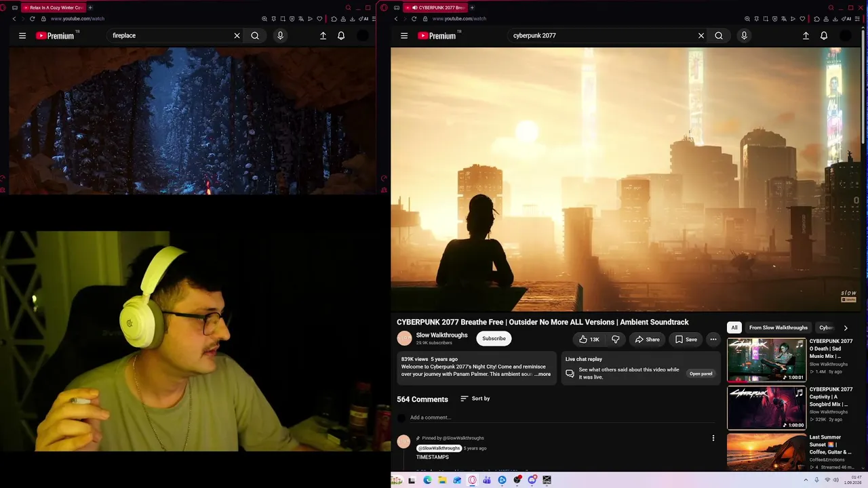Start voice search in the cyberpunk window
868x488 pixels.
coord(744,36)
